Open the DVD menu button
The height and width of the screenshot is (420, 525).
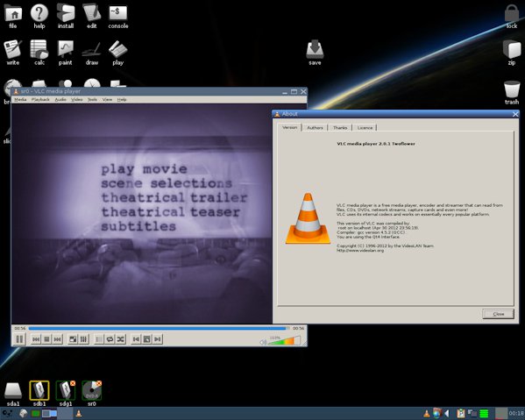click(146, 339)
